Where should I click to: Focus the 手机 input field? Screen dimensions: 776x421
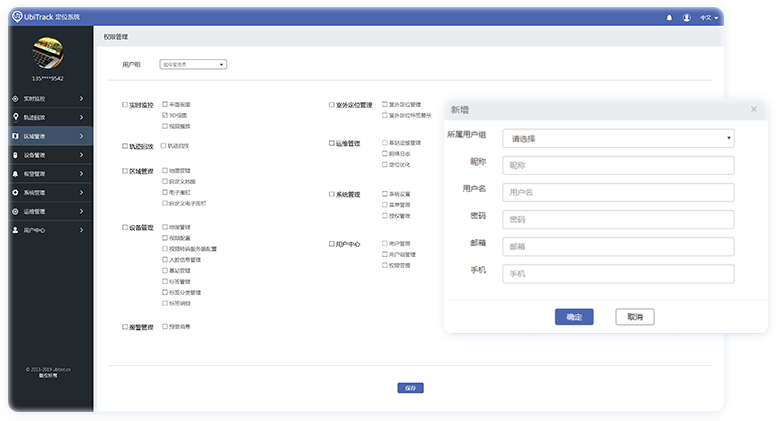pyautogui.click(x=618, y=274)
